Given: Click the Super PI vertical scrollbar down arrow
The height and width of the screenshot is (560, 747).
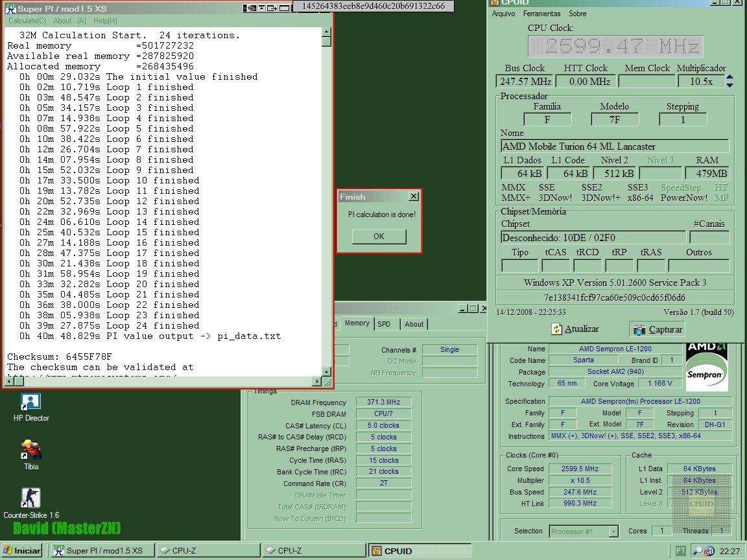Looking at the screenshot, I should point(326,372).
